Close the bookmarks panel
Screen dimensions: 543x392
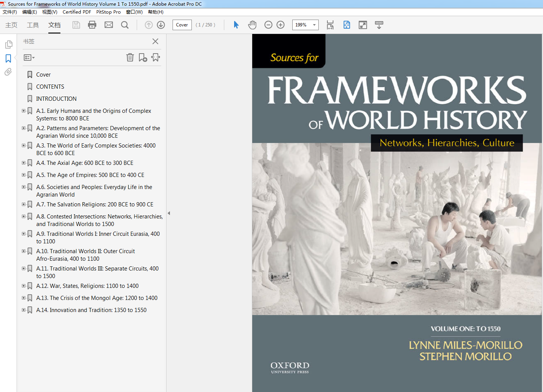(x=155, y=42)
